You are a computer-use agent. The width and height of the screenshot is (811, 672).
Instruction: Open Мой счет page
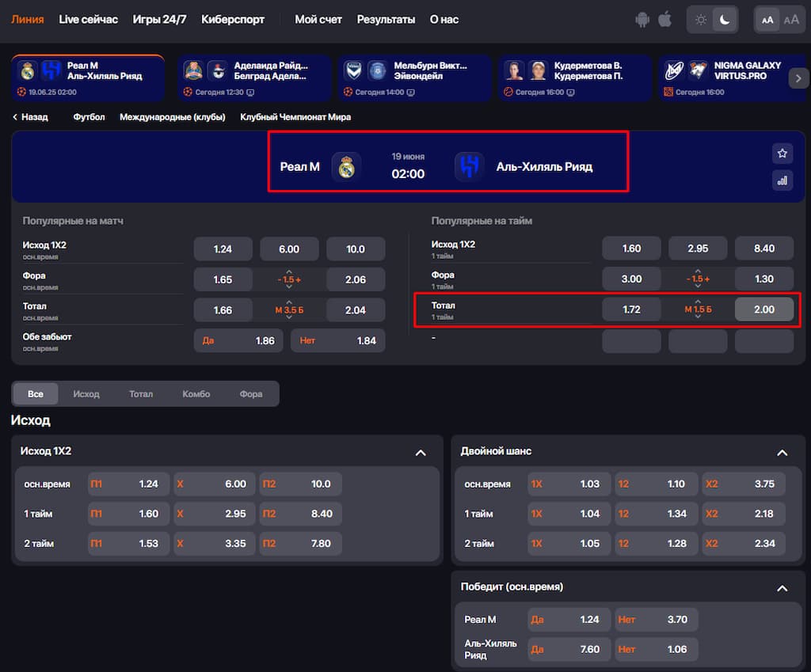(318, 20)
